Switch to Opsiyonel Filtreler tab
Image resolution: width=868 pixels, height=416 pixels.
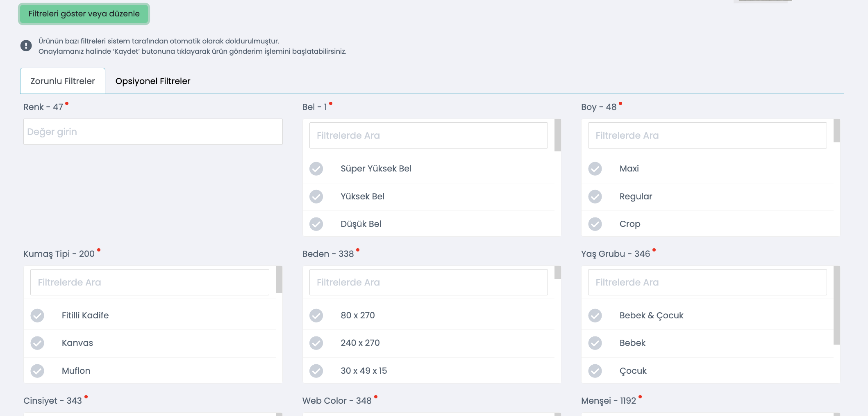coord(153,81)
